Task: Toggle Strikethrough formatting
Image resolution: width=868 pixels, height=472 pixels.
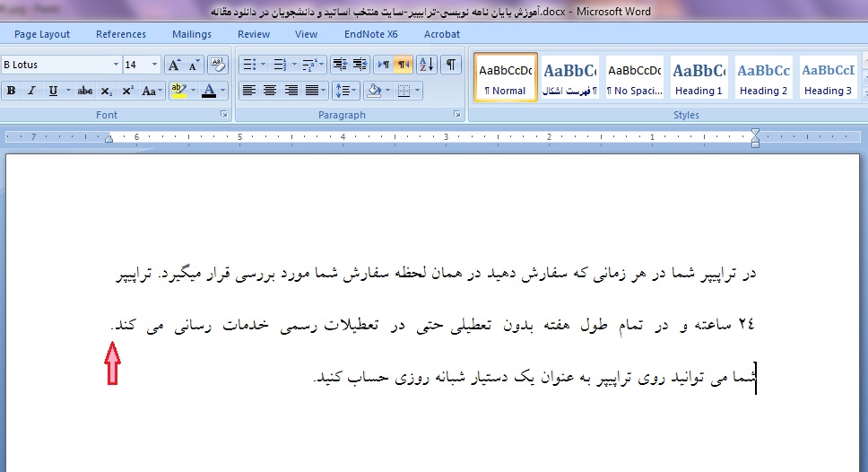Action: (84, 91)
